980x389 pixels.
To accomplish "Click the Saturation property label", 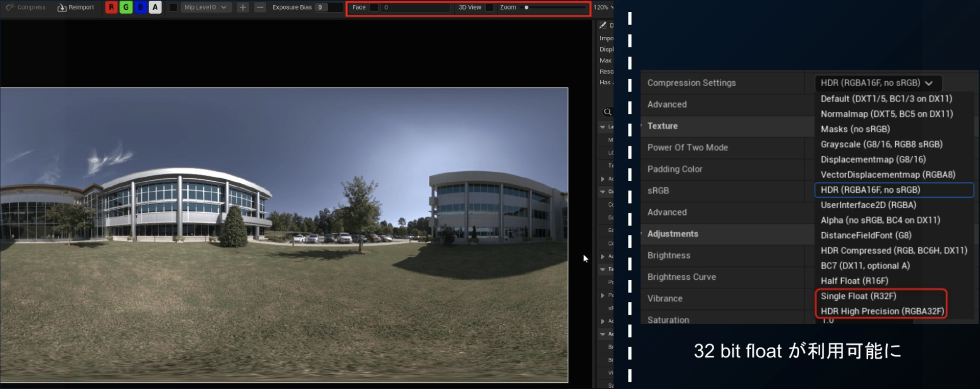I will [x=668, y=320].
